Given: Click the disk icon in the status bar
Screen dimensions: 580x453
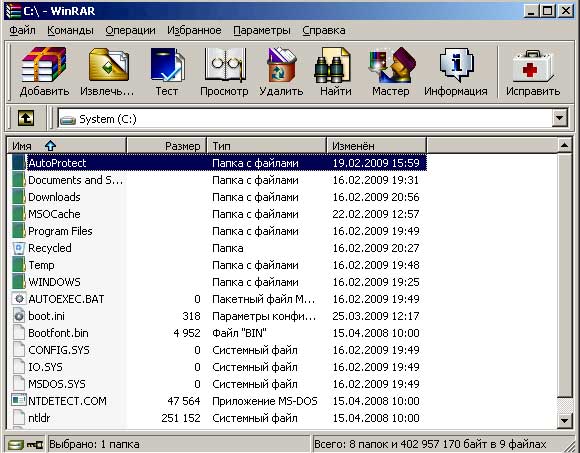Looking at the screenshot, I should click(15, 444).
